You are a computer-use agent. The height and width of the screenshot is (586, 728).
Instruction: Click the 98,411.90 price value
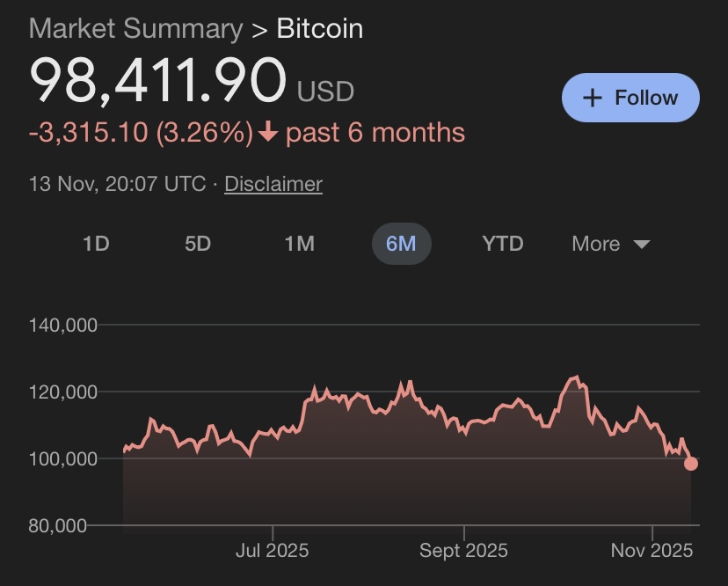[158, 81]
